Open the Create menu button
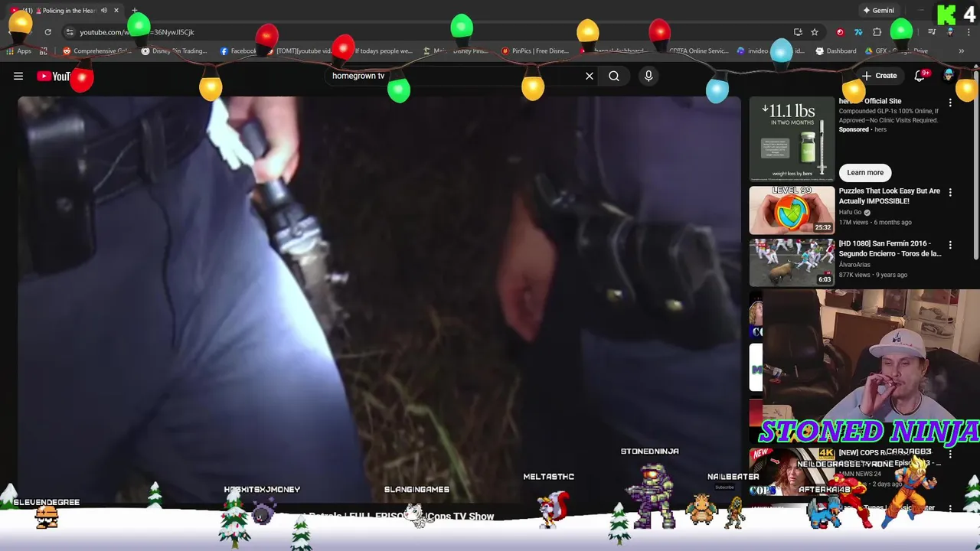The height and width of the screenshot is (551, 980). coord(879,76)
